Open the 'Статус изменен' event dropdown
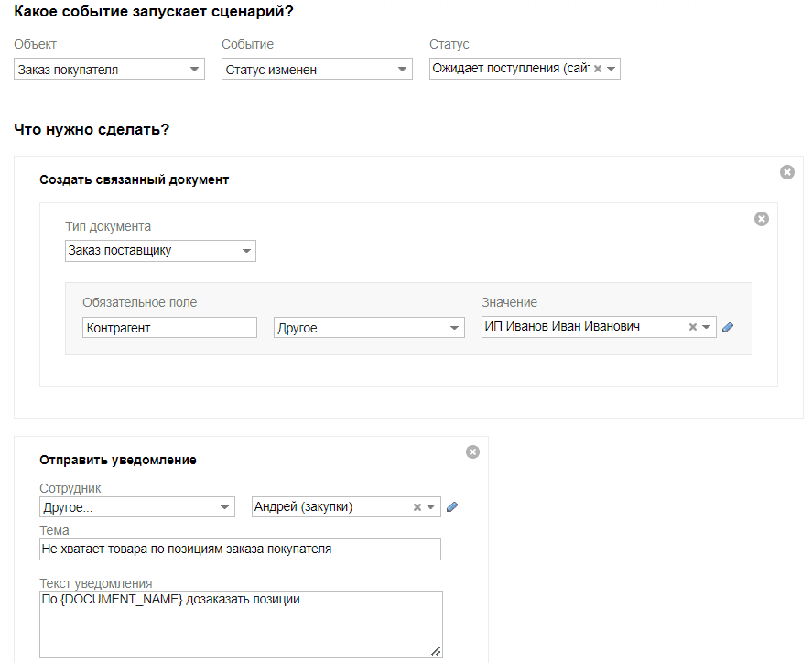This screenshot has width=812, height=663. pyautogui.click(x=402, y=70)
